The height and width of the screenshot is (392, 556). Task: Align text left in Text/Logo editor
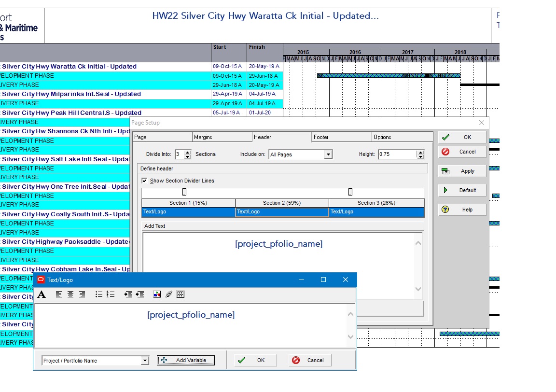[x=59, y=294]
